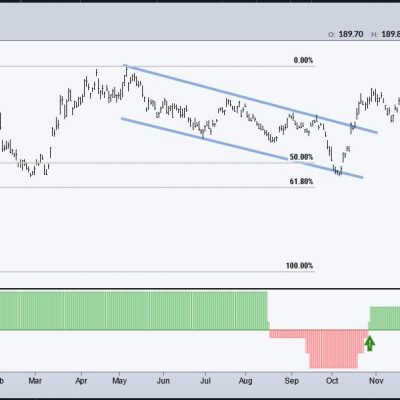This screenshot has width=400, height=400.
Task: Select the 100.00% Fibonacci level label
Action: click(x=299, y=266)
